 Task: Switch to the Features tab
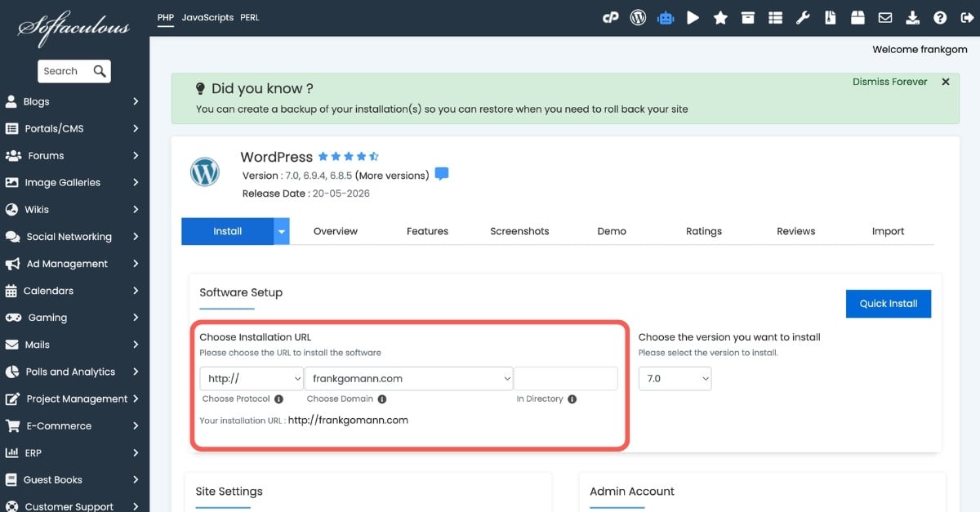click(x=427, y=231)
